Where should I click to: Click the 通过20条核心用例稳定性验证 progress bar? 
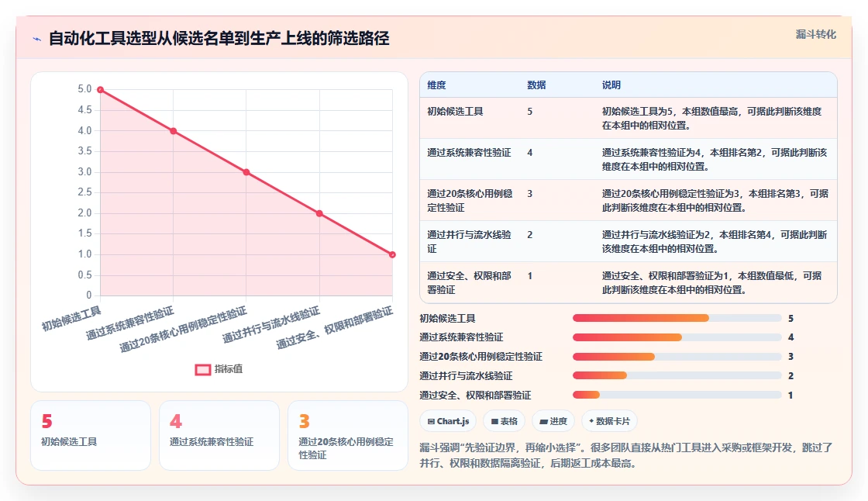click(x=677, y=356)
